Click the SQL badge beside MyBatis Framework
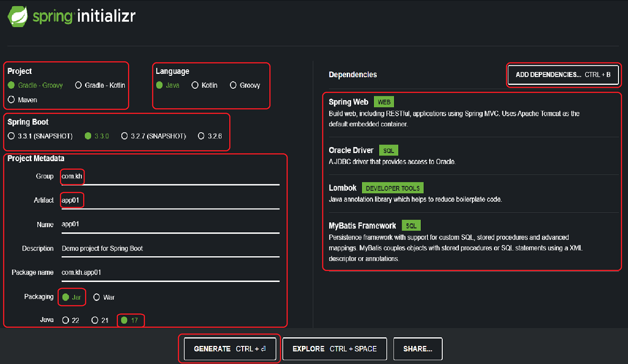Viewport: 628px width, 364px height. click(411, 226)
